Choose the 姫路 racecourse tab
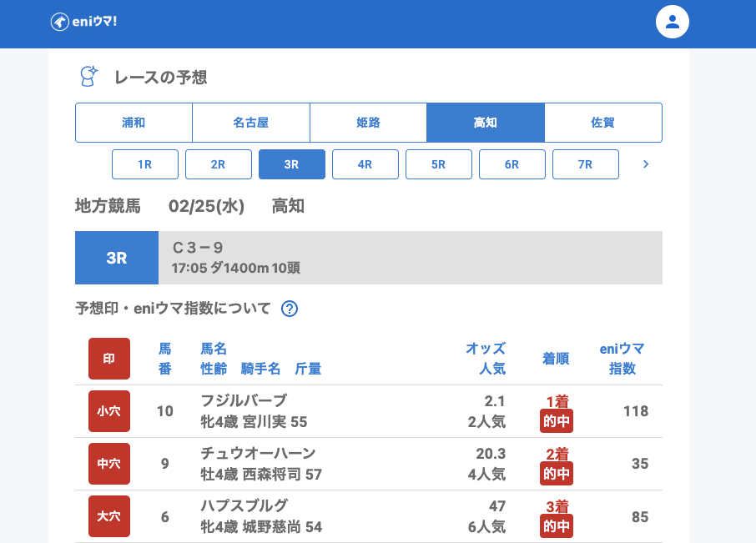 tap(368, 123)
